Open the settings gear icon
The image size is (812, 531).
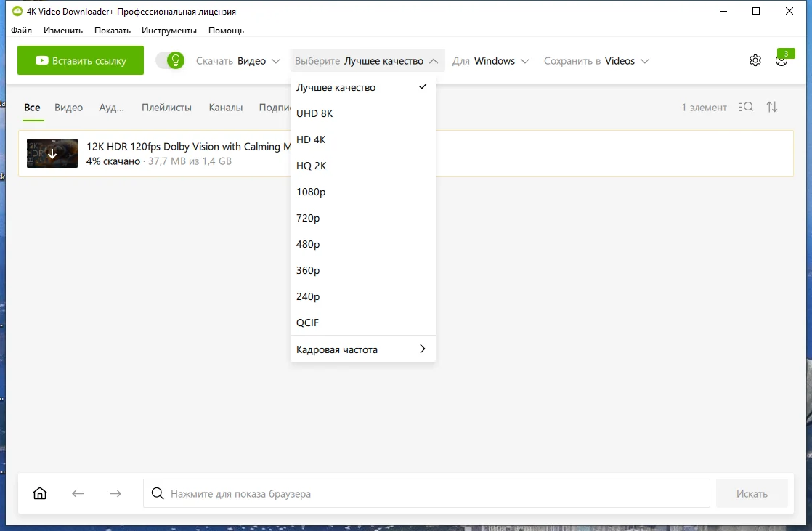(755, 60)
